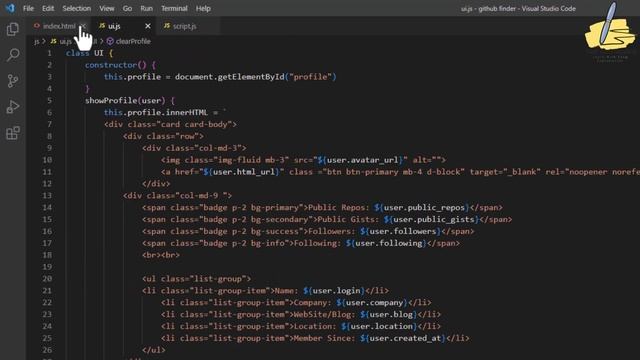The height and width of the screenshot is (360, 640).
Task: Open the View menu
Action: pyautogui.click(x=107, y=8)
